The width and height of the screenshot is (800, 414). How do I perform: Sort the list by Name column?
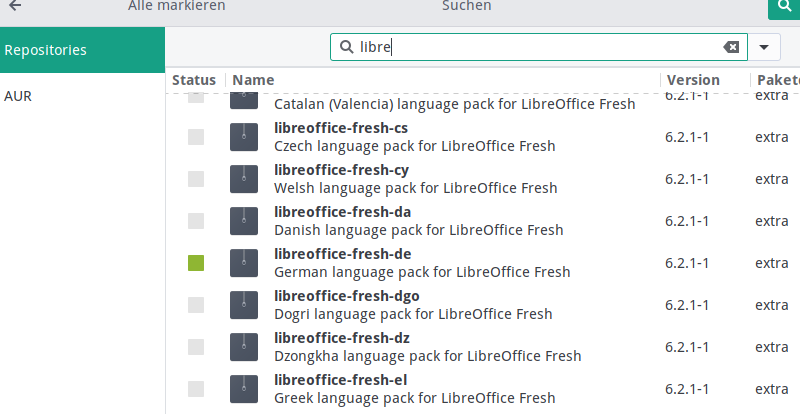253,80
